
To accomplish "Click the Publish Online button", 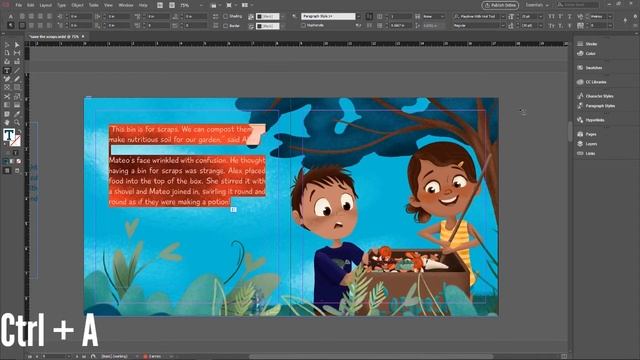I will [x=500, y=5].
